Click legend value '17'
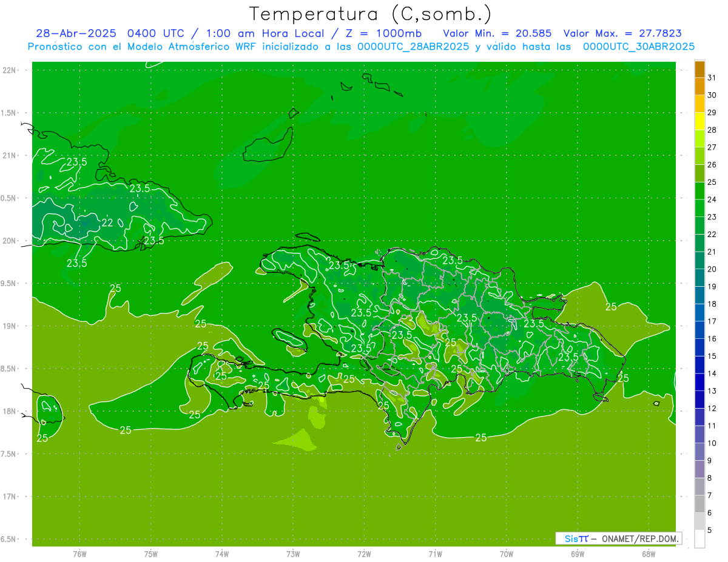728x562 pixels. click(x=712, y=321)
